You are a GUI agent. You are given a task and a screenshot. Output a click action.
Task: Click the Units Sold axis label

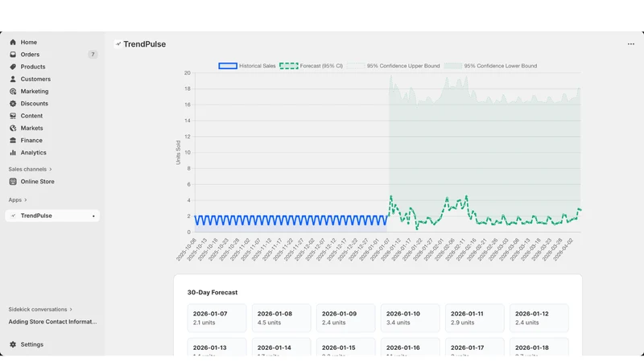tap(178, 153)
